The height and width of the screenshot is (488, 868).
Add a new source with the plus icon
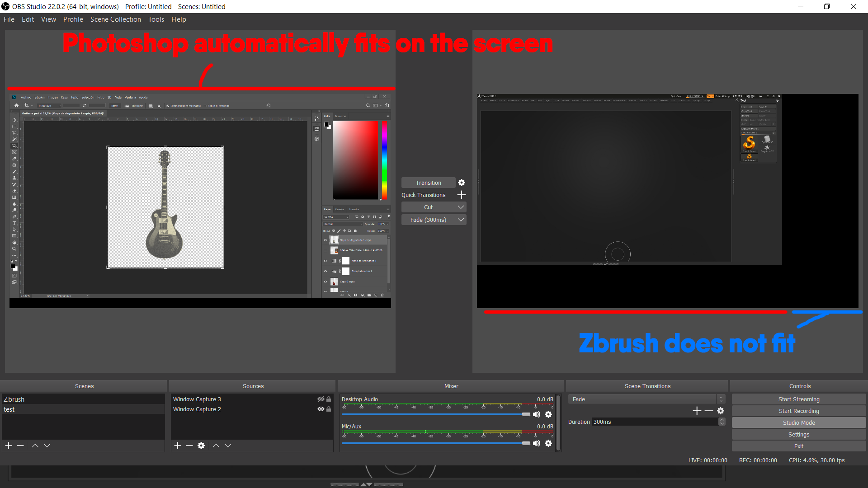point(178,446)
